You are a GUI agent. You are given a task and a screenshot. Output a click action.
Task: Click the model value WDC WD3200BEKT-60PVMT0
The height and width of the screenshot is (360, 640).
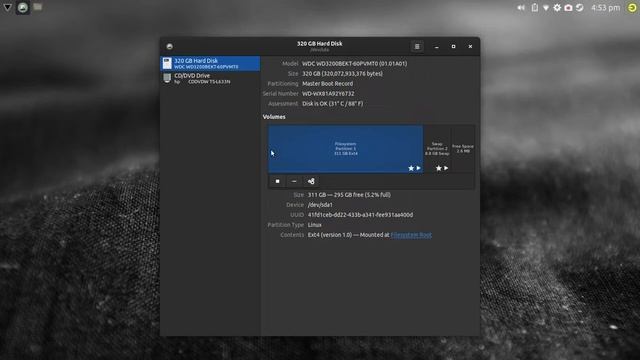pyautogui.click(x=354, y=64)
